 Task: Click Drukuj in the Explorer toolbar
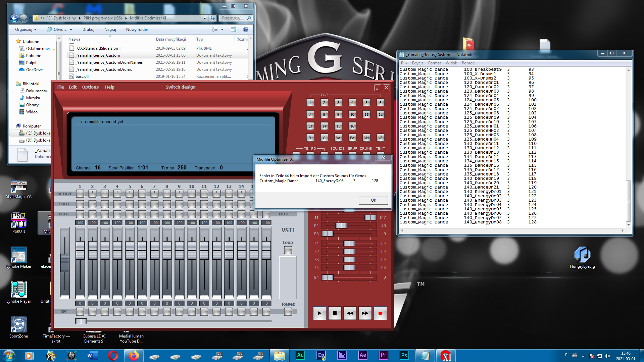click(88, 30)
